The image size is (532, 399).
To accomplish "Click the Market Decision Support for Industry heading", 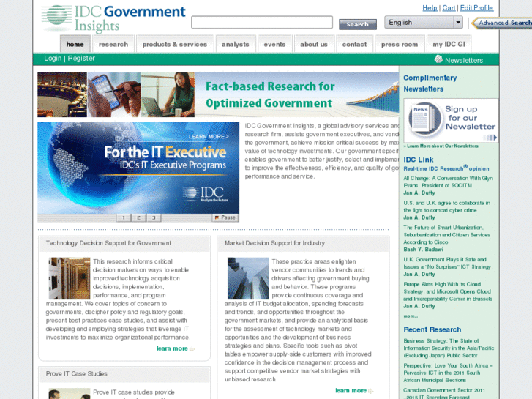I will (275, 243).
